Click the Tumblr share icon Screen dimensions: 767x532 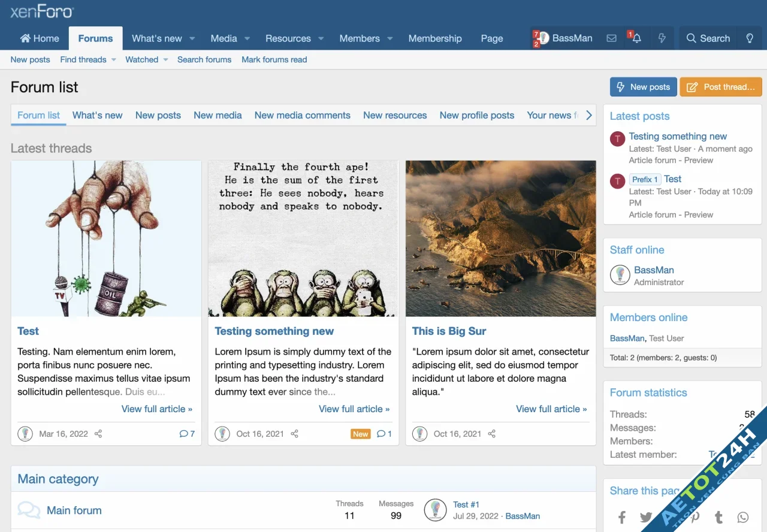[718, 517]
